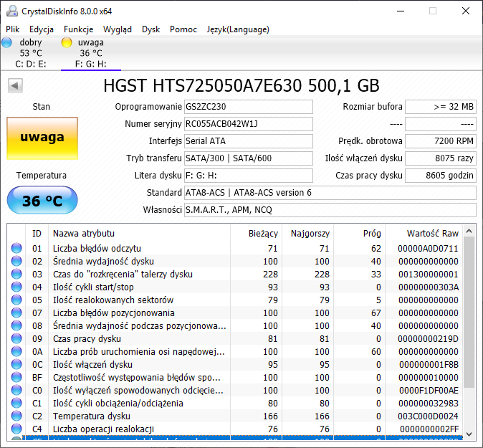Close the CrystalDiskInfo window
This screenshot has height=448, width=483.
pyautogui.click(x=466, y=11)
